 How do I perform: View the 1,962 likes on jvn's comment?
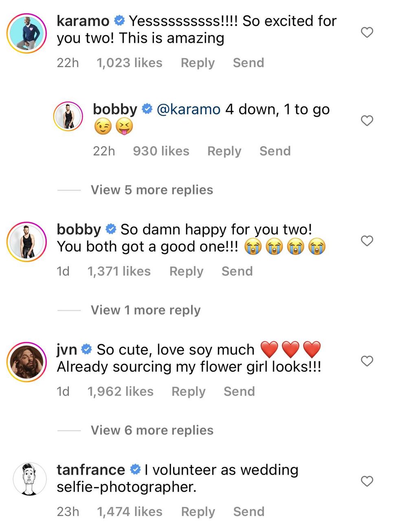click(x=120, y=391)
